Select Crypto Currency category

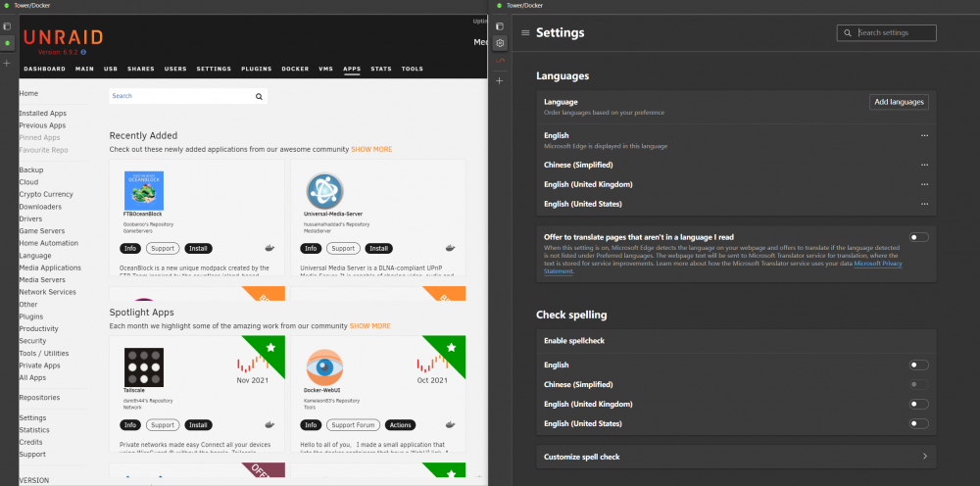(x=46, y=194)
